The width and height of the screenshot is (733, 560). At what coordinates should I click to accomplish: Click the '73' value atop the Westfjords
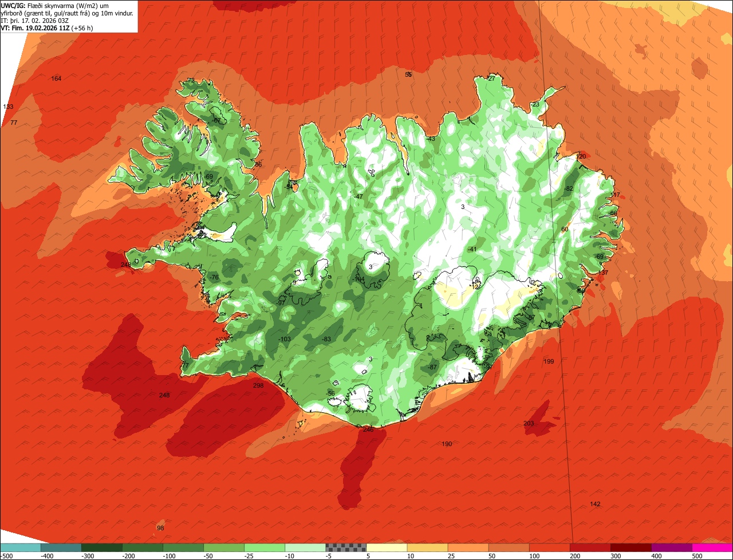point(191,80)
